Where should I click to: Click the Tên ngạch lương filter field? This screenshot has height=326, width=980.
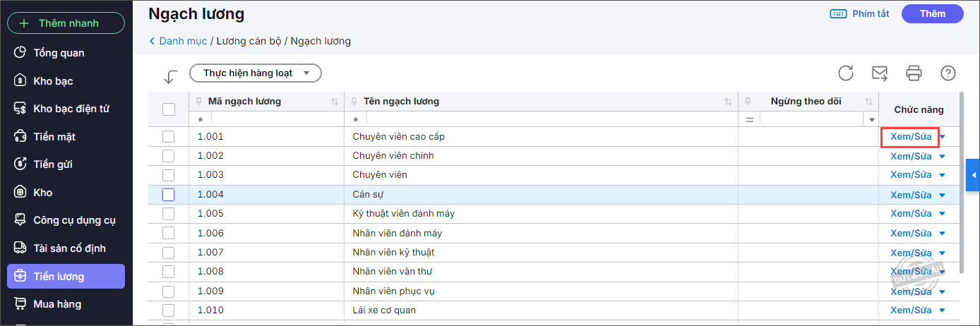[544, 120]
